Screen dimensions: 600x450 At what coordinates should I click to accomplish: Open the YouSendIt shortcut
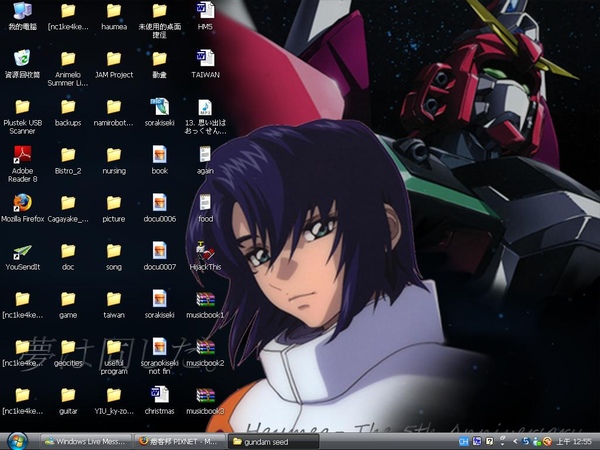[22, 256]
